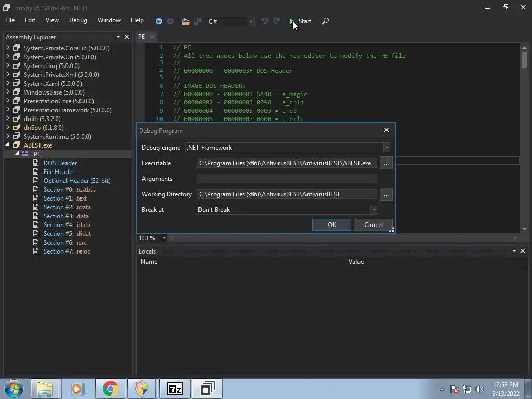Collapse the PE tree node
Screen dimensions: 532x399
(x=17, y=154)
